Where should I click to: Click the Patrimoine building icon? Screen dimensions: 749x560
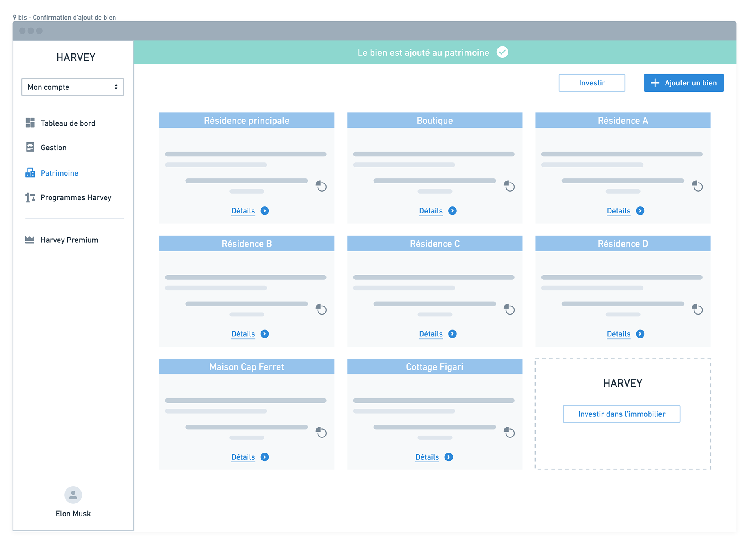[30, 172]
